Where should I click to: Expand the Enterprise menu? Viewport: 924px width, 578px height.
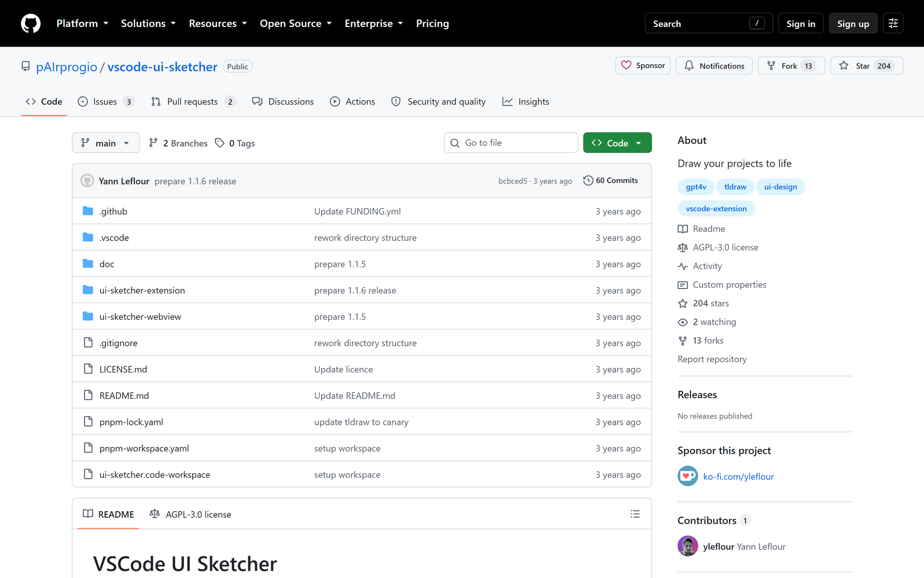(373, 23)
